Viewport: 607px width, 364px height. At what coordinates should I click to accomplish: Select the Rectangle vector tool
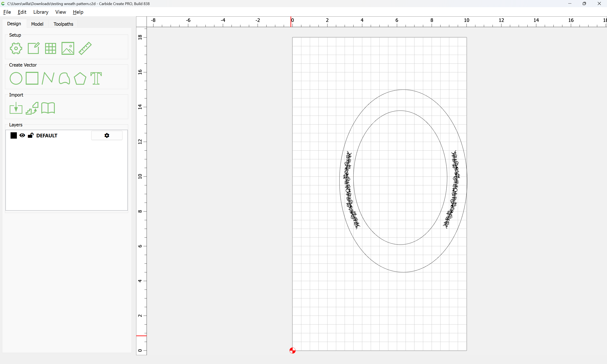click(x=32, y=78)
